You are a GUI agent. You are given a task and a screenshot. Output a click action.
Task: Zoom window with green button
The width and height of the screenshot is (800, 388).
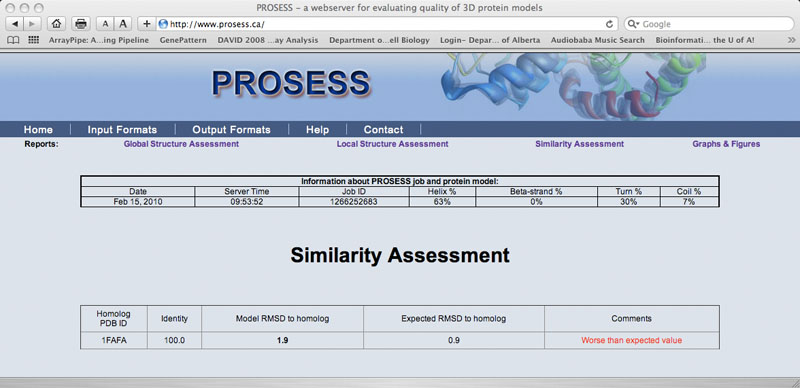[38, 8]
